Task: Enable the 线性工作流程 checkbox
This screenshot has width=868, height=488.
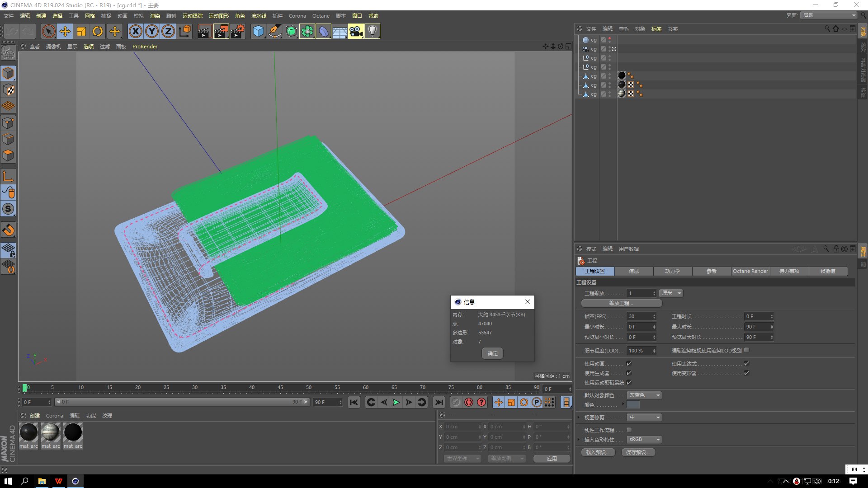Action: [x=629, y=430]
